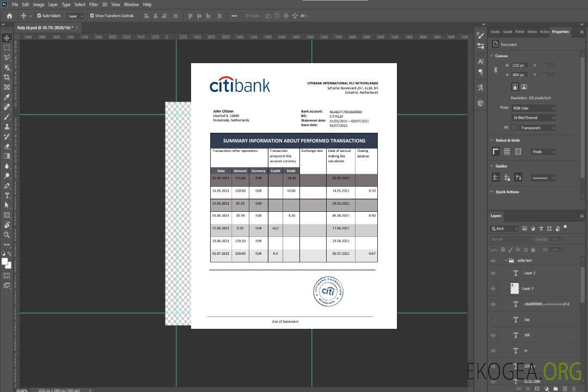Open the Image menu
This screenshot has height=392, width=588.
(38, 4)
